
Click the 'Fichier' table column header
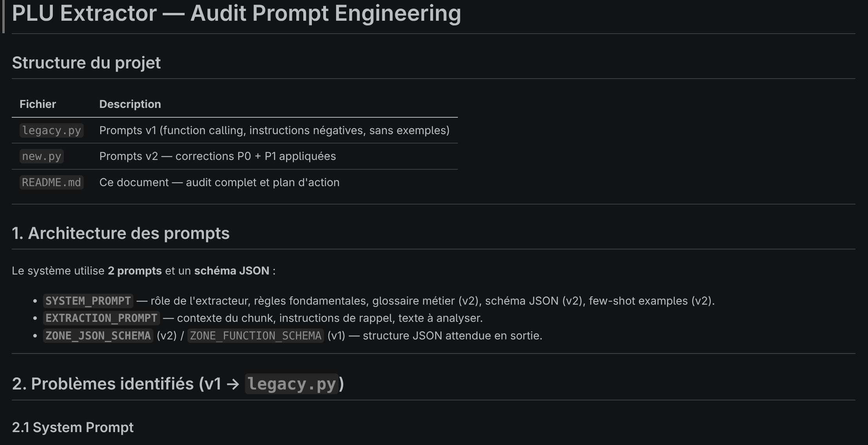(x=38, y=104)
